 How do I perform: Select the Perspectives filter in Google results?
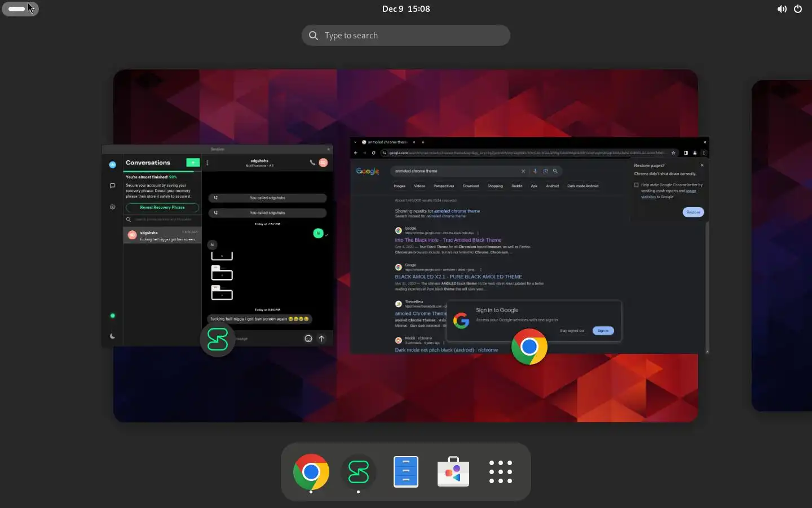coord(444,186)
